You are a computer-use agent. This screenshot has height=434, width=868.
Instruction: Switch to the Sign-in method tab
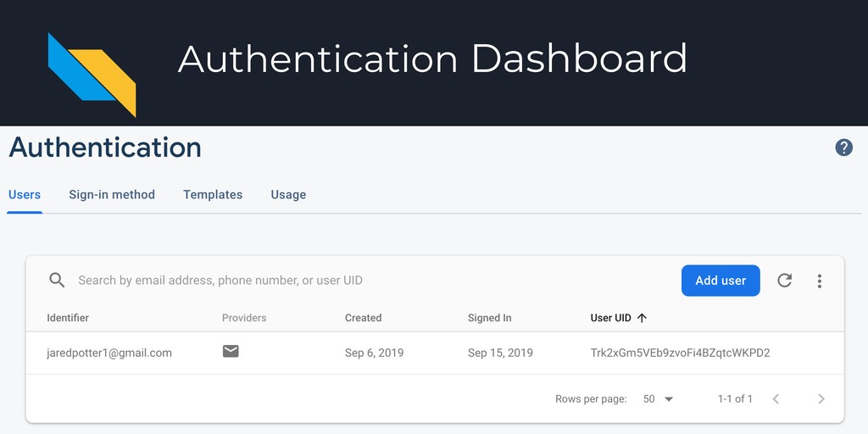coord(112,195)
